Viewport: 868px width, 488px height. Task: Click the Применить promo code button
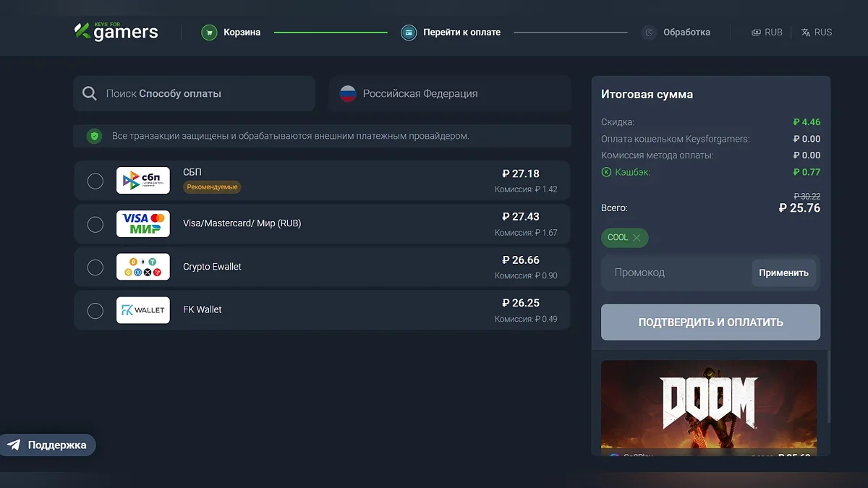[x=784, y=273]
